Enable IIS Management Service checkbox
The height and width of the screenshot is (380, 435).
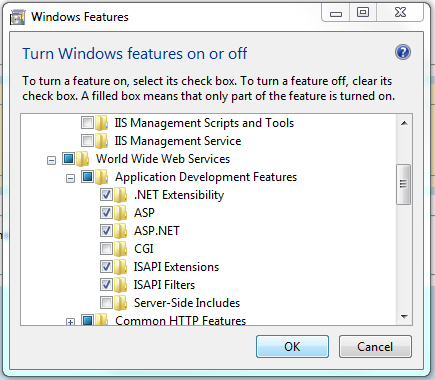click(87, 141)
